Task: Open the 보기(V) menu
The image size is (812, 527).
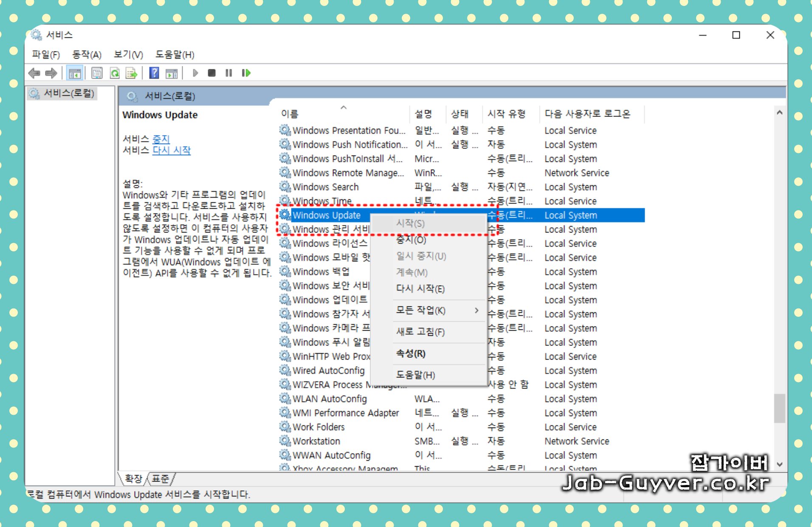Action: coord(128,54)
